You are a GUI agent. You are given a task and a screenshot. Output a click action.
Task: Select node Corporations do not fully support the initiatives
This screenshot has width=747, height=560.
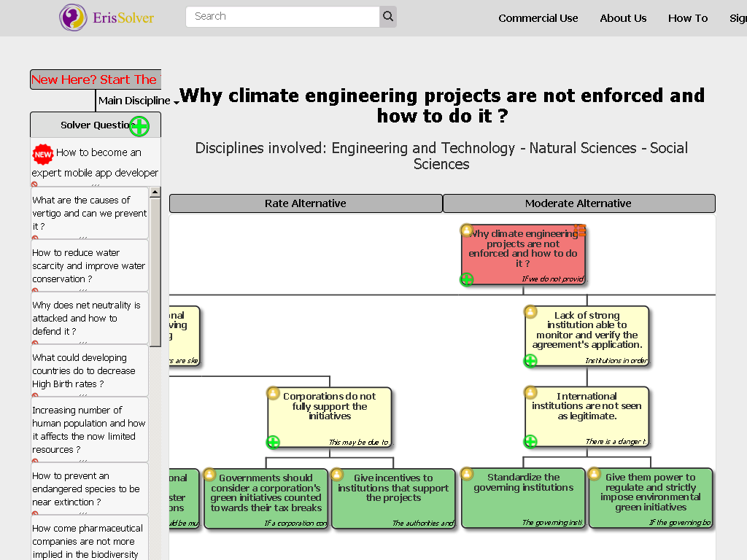[330, 417]
